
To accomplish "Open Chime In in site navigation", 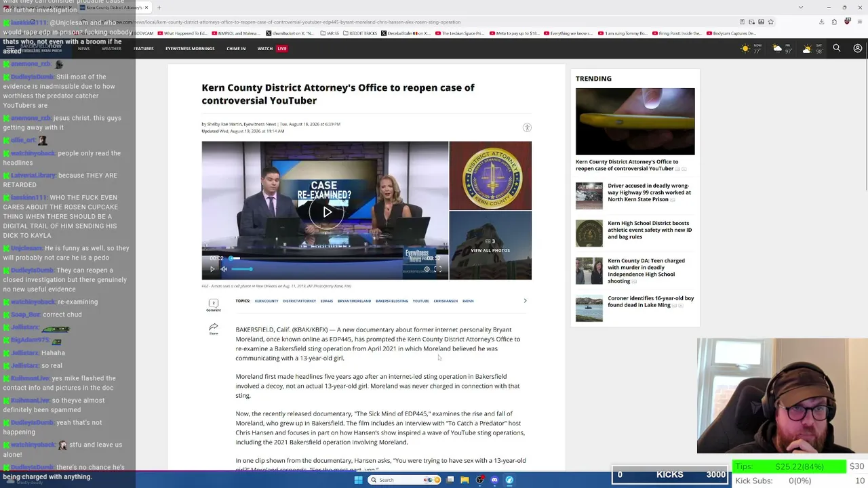I will pos(236,49).
